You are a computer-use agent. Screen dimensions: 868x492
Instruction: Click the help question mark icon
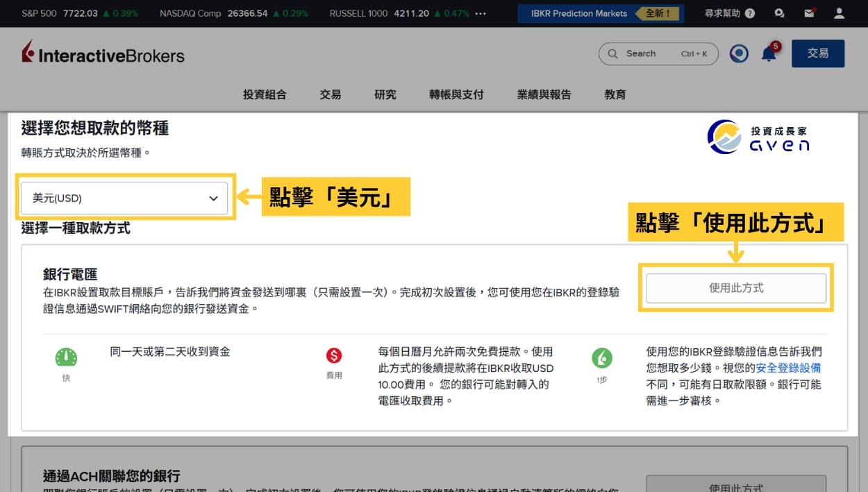pos(750,13)
